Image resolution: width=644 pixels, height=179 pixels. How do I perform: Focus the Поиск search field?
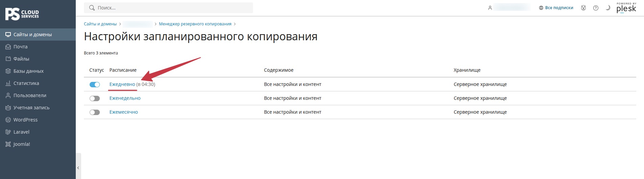pyautogui.click(x=168, y=8)
